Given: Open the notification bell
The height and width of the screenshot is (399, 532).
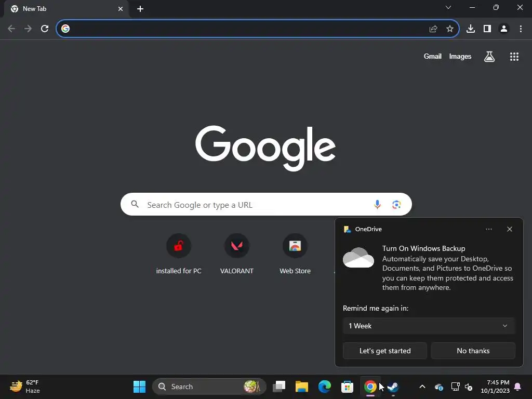Looking at the screenshot, I should coord(518,387).
